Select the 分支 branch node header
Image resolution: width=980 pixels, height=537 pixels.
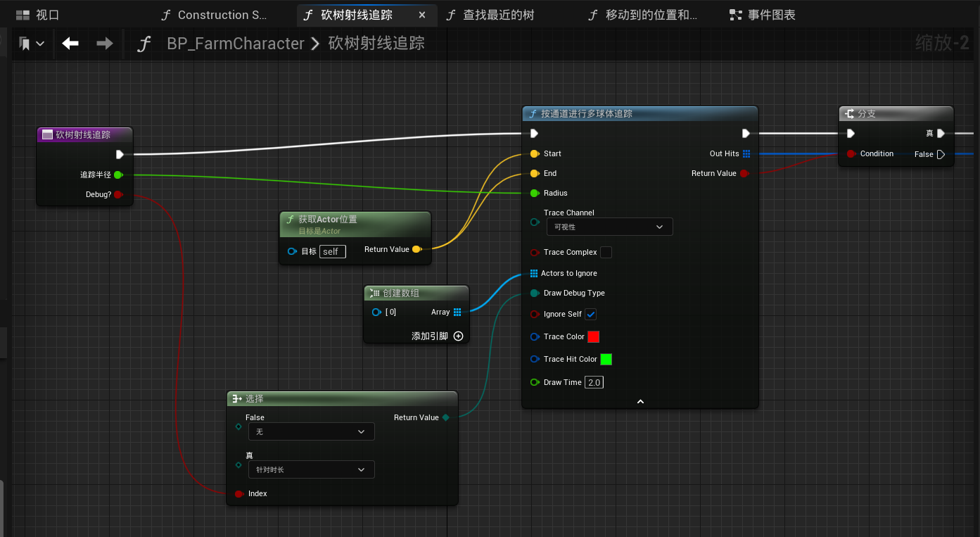coord(896,113)
